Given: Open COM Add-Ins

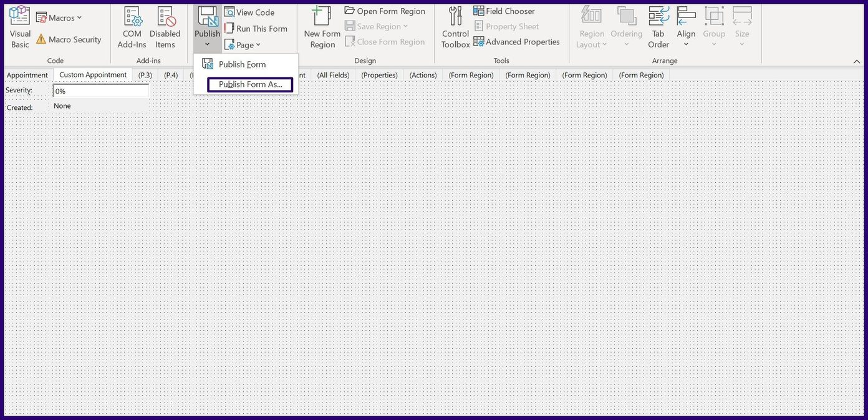Looking at the screenshot, I should [x=131, y=27].
